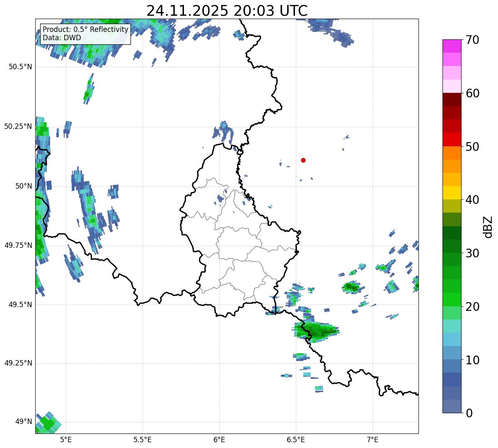Viewport: 498px width, 448px height.
Task: Click the 50°N latitude label
Action: (24, 186)
